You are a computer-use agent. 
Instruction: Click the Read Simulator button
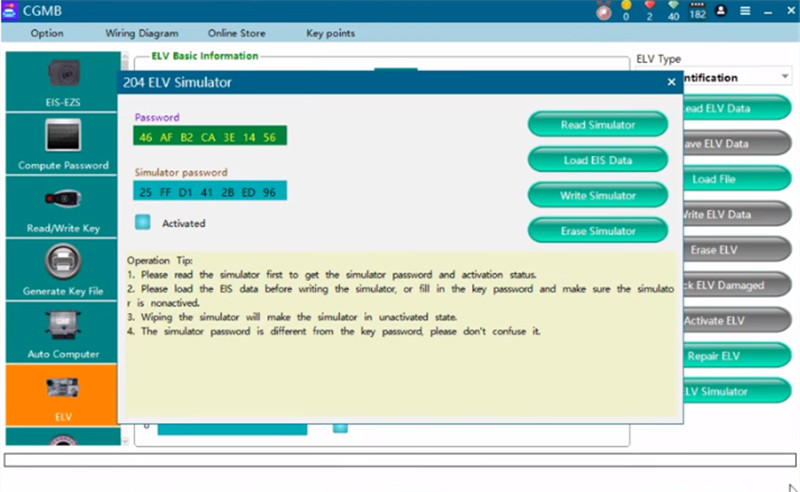point(597,125)
